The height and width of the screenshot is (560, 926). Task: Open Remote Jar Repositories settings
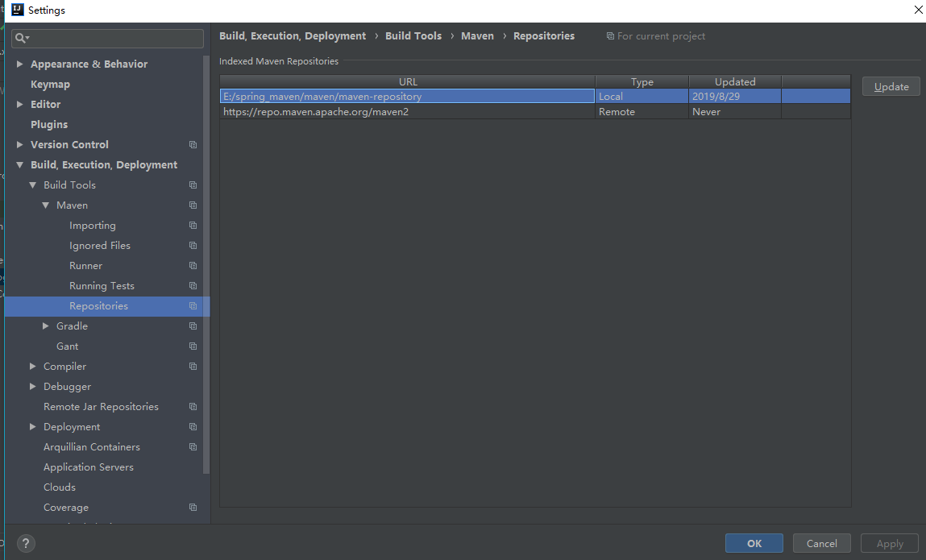tap(101, 406)
